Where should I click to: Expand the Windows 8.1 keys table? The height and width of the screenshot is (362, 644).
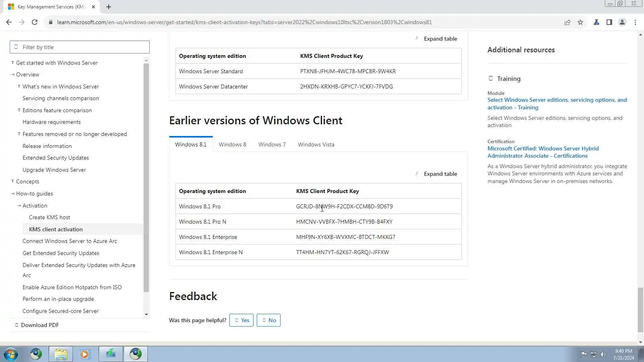436,174
